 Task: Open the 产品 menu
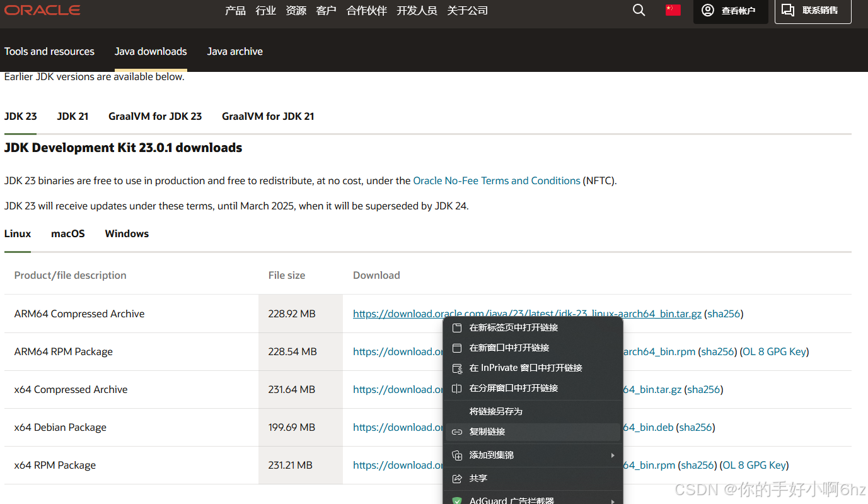coord(235,11)
